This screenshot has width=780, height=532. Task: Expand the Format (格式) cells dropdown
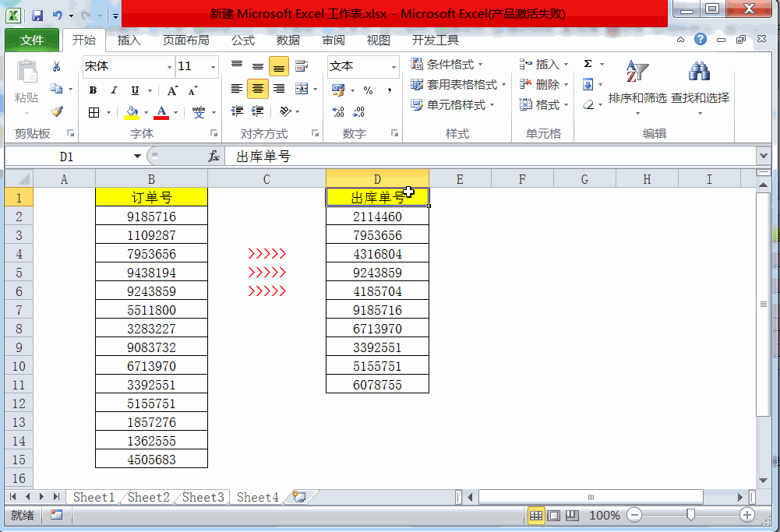566,105
